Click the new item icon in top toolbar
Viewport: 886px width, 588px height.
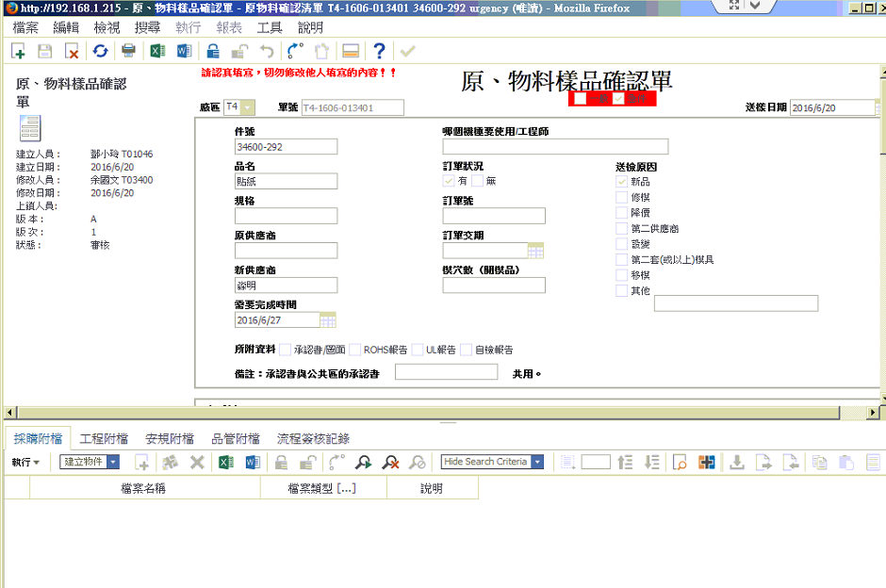click(x=19, y=51)
